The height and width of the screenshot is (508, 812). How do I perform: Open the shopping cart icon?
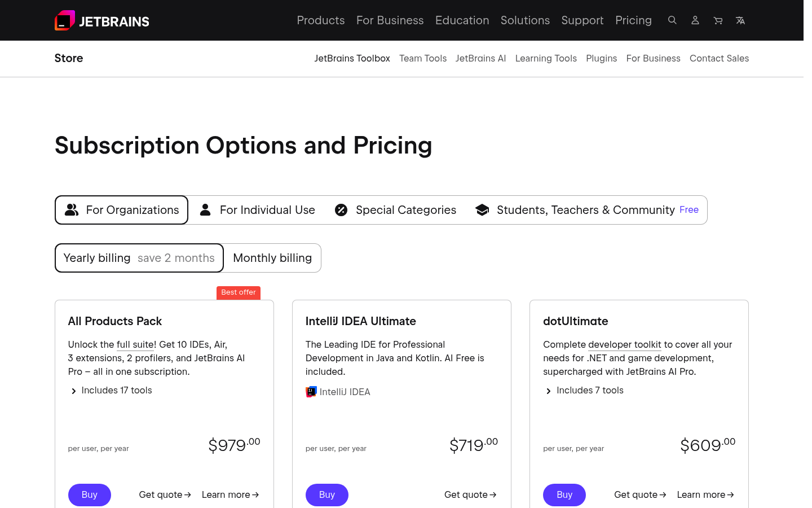click(718, 20)
